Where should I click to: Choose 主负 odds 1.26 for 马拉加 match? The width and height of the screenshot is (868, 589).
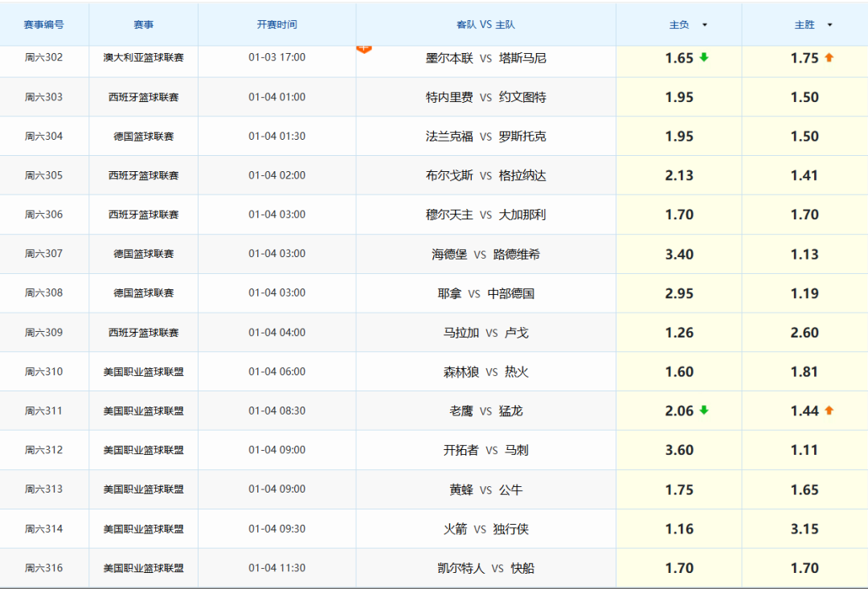click(679, 333)
